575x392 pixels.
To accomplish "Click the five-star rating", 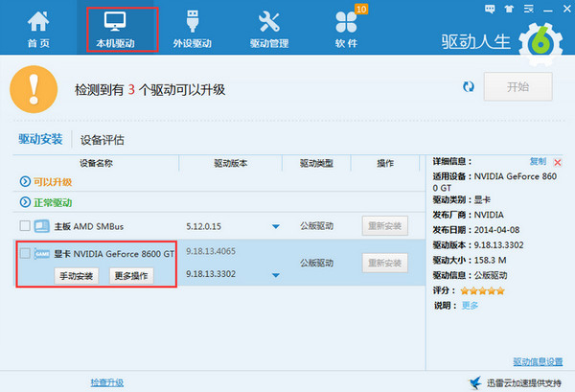I will (x=483, y=291).
